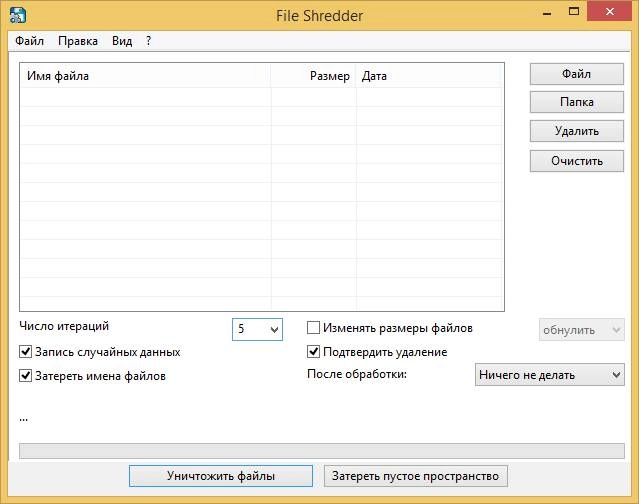This screenshot has height=504, width=639.
Task: Sort by Размер column header
Action: tap(313, 76)
